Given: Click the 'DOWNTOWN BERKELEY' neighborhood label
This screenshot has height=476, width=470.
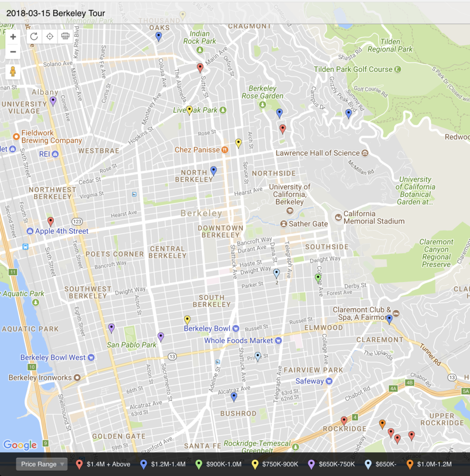Looking at the screenshot, I should click(x=221, y=231).
